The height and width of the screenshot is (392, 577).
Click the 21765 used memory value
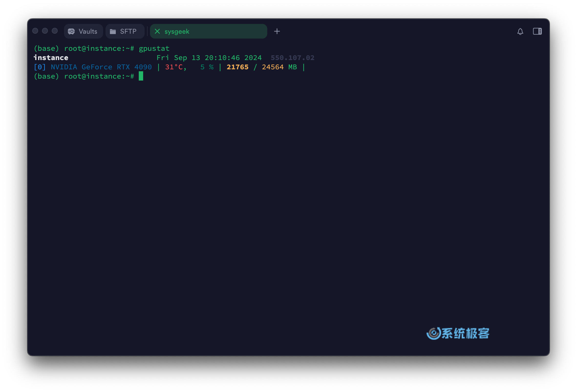tap(237, 67)
